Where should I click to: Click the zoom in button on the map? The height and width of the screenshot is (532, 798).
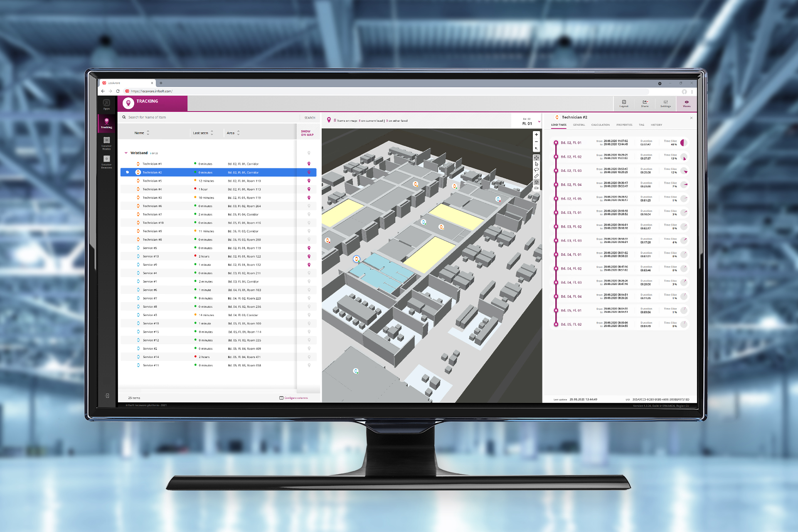tap(536, 134)
